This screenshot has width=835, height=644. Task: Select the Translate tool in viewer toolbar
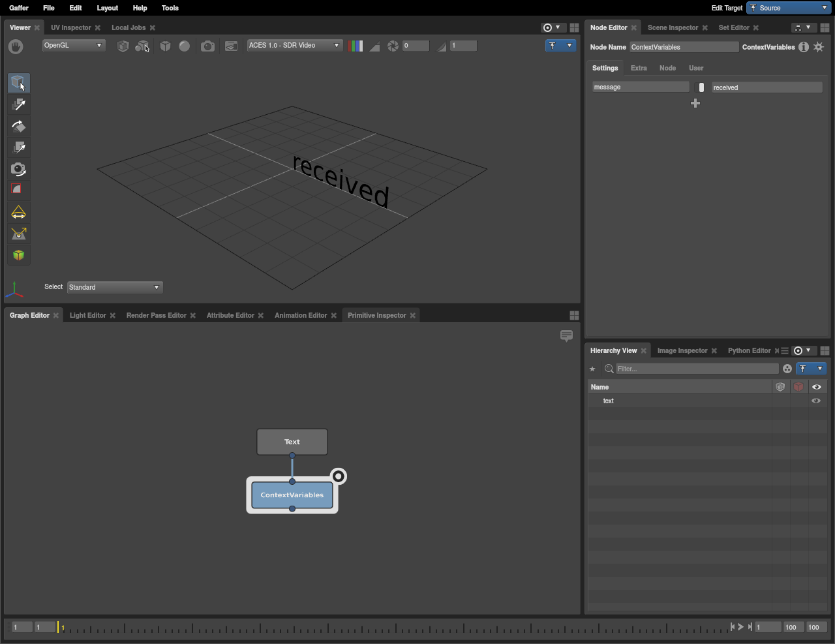18,104
